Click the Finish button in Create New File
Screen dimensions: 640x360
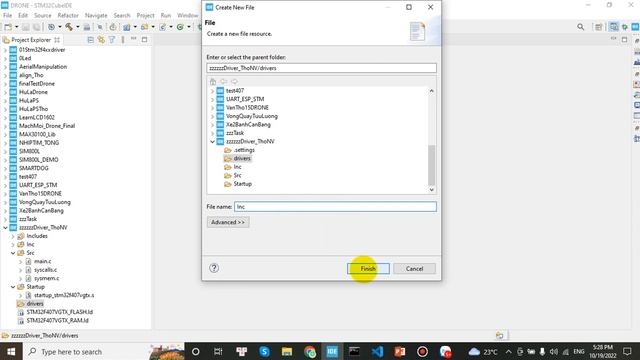(368, 269)
